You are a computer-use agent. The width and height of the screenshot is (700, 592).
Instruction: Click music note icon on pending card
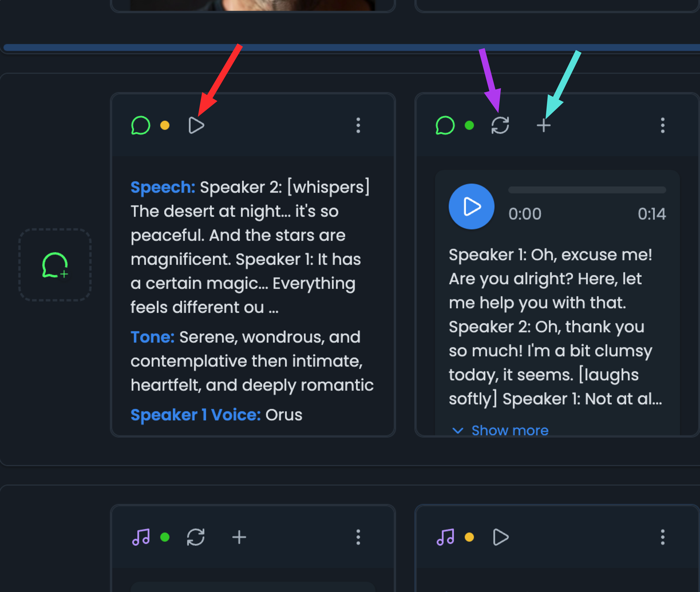point(446,537)
